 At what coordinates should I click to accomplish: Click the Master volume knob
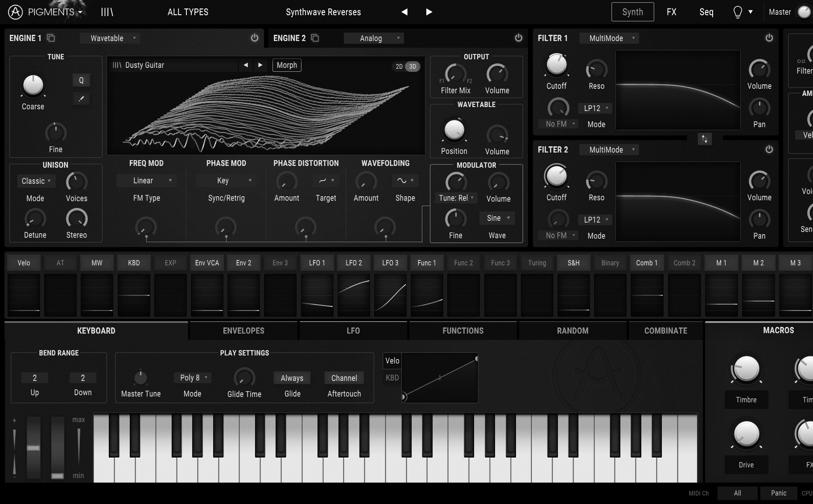click(x=804, y=12)
